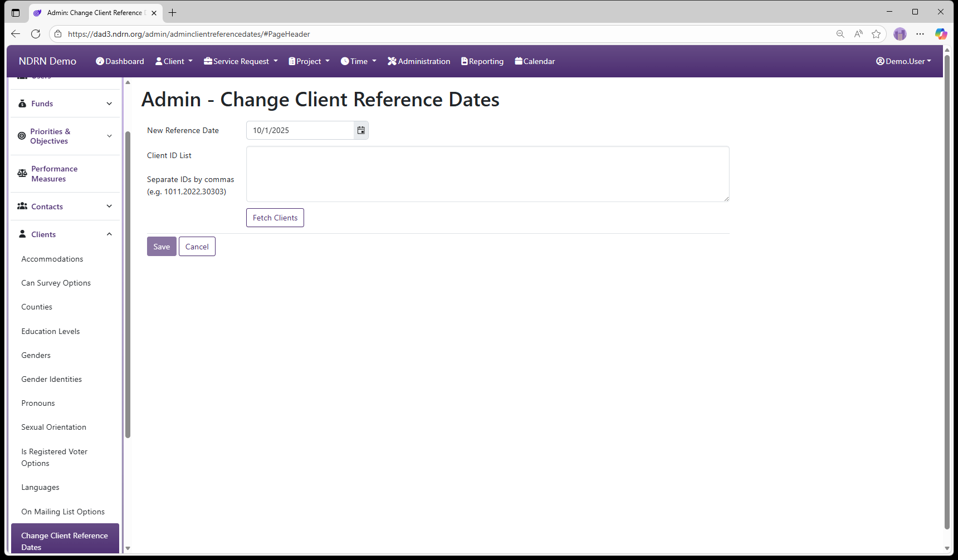
Task: Click into the Client ID List text area
Action: tap(488, 174)
